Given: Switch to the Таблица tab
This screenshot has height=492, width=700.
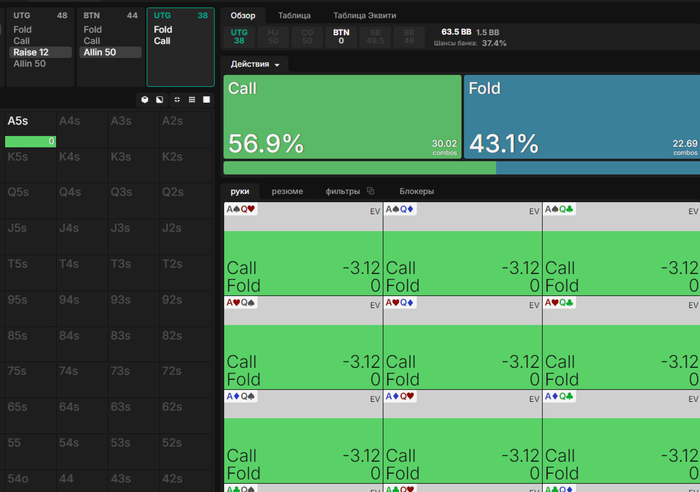Looking at the screenshot, I should [294, 16].
